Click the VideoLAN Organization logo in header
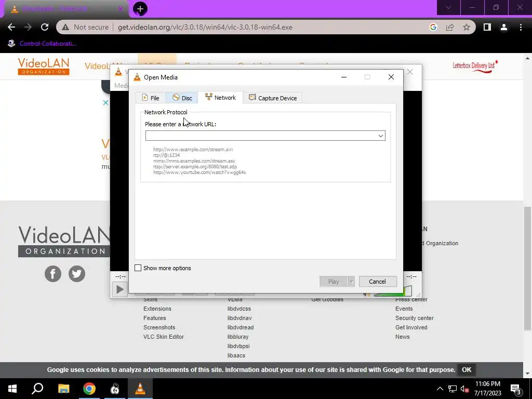532x399 pixels. 44,66
